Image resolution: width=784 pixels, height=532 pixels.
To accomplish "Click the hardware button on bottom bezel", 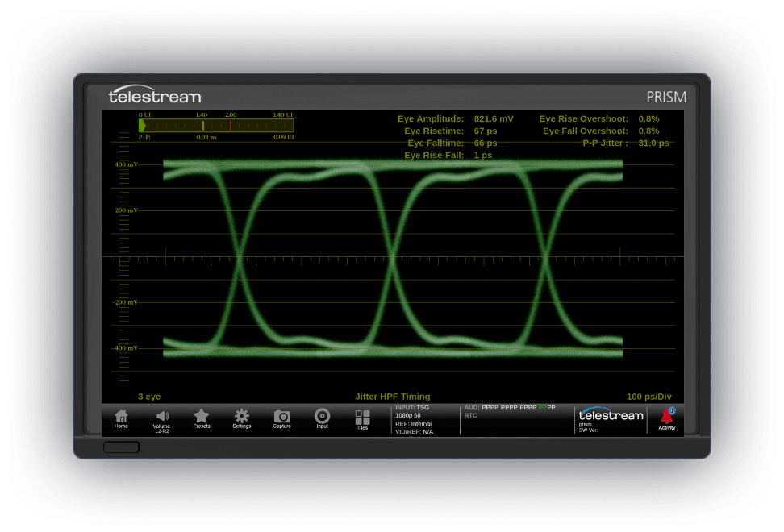I will point(122,447).
